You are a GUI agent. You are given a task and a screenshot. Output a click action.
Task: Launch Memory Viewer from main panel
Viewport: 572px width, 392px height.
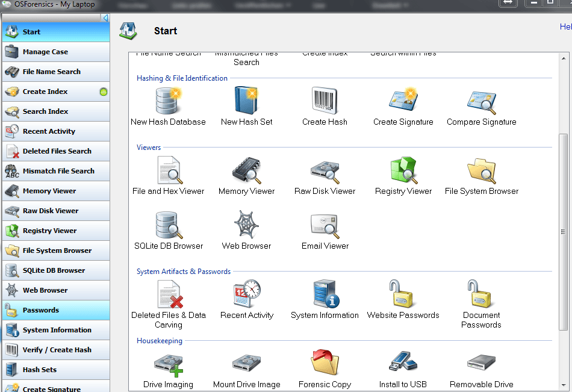tap(247, 176)
